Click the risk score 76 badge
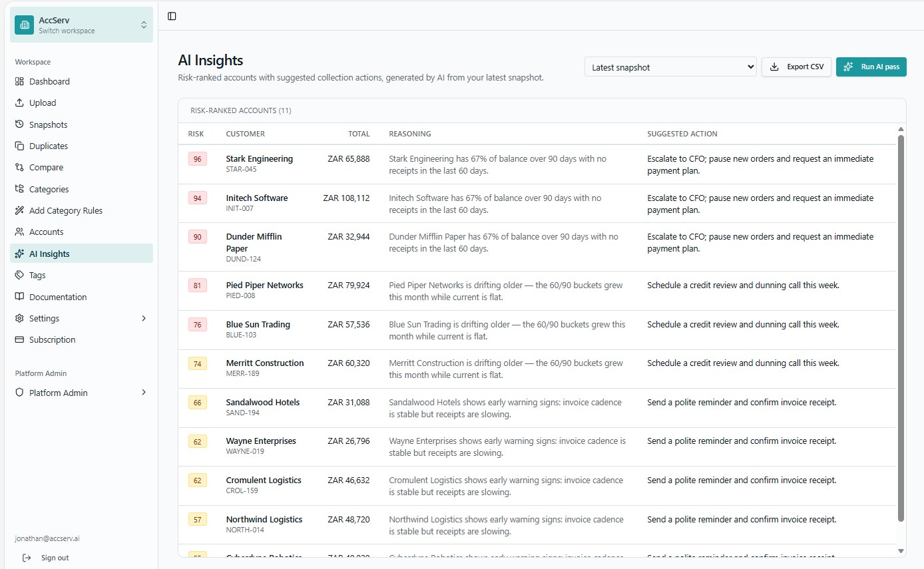Viewport: 924px width, 569px height. (198, 324)
